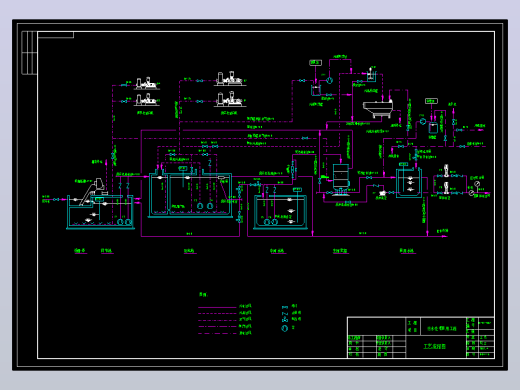Screen dimensions: 520x390
Task: Select the revision table at drawing corner
Action: [29, 53]
